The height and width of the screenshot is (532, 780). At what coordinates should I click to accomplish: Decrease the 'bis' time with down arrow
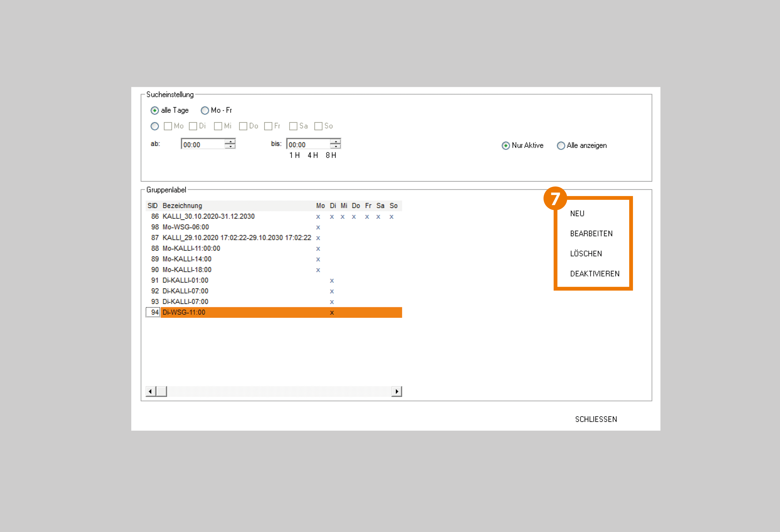336,147
